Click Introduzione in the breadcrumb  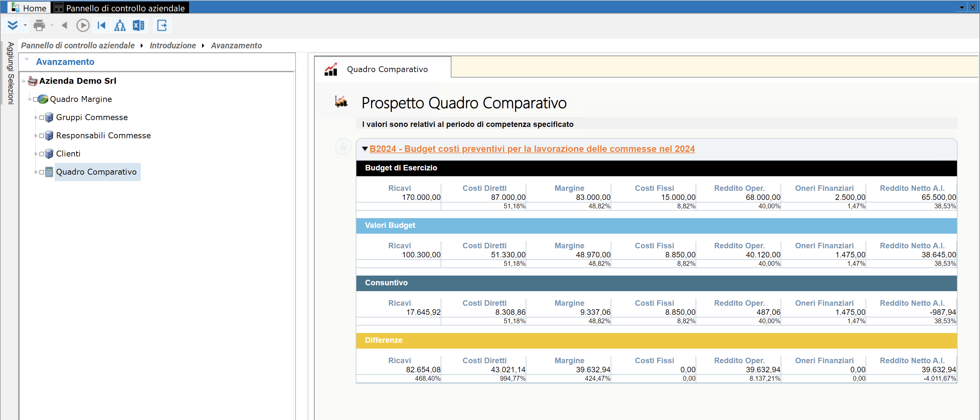(x=173, y=46)
